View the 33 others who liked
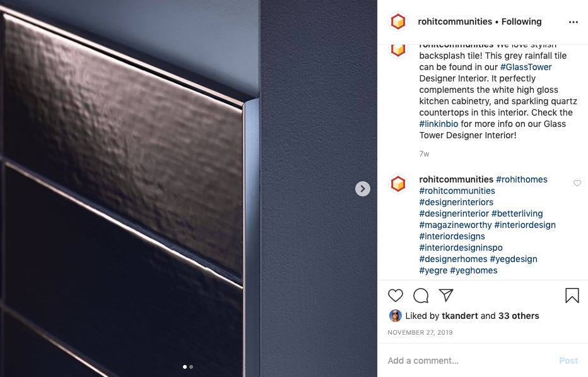Image resolution: width=588 pixels, height=377 pixels. (x=519, y=316)
